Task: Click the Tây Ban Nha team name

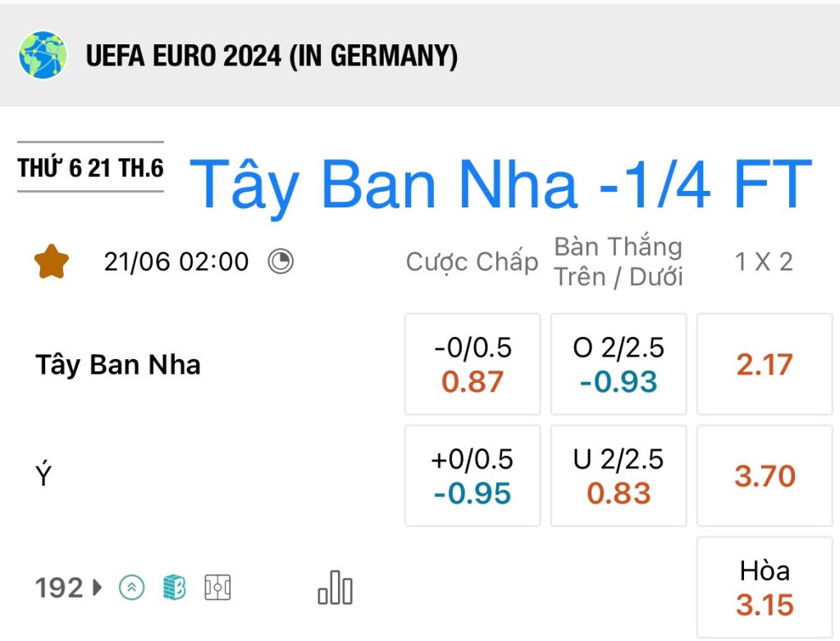Action: (118, 365)
